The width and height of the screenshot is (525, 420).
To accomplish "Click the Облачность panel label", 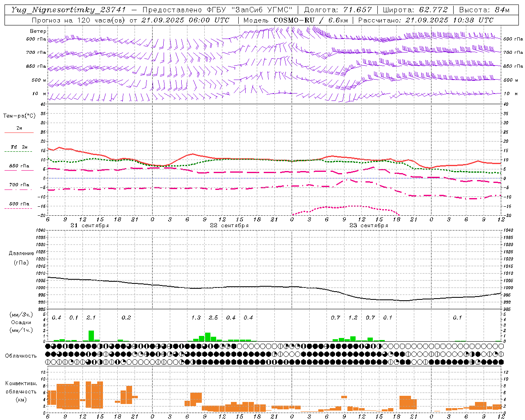I will click(21, 356).
